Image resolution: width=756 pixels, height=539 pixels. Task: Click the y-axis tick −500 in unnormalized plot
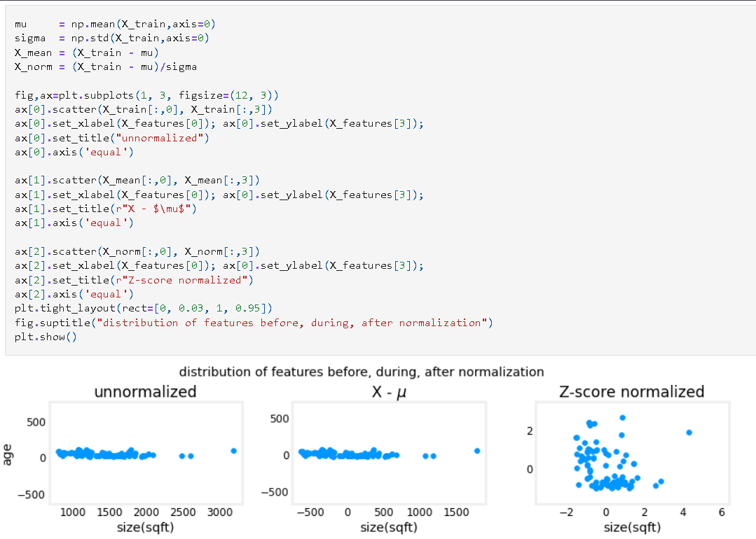pyautogui.click(x=32, y=495)
